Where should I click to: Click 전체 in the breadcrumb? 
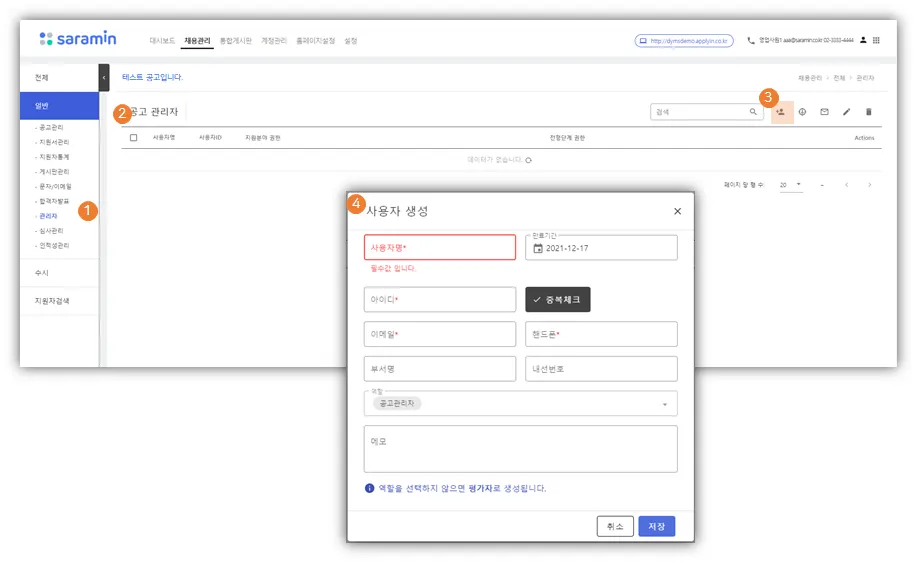[x=839, y=78]
